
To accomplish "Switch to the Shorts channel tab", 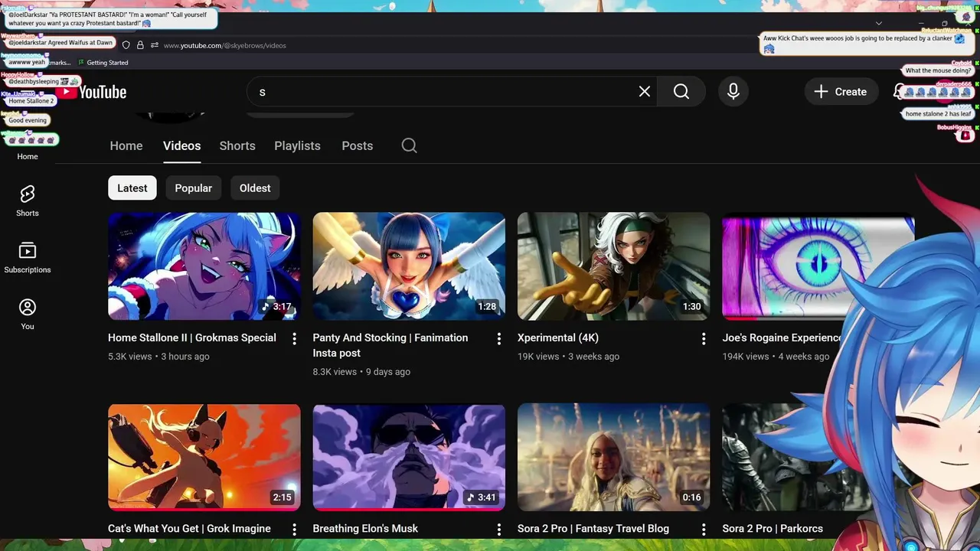I will [x=237, y=145].
